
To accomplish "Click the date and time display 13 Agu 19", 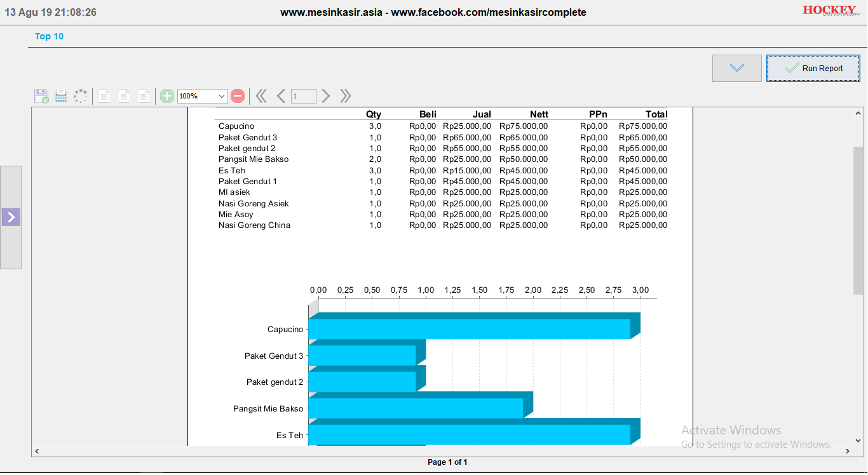I will (51, 12).
